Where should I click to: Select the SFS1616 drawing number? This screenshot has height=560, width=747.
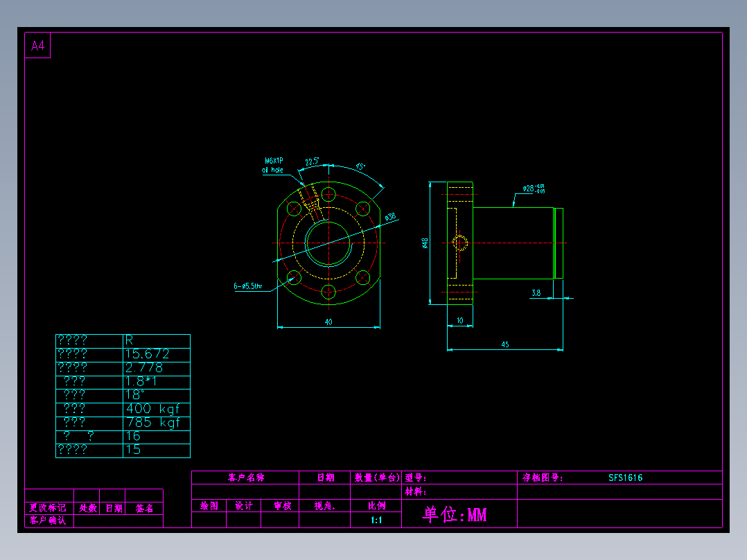(x=626, y=478)
